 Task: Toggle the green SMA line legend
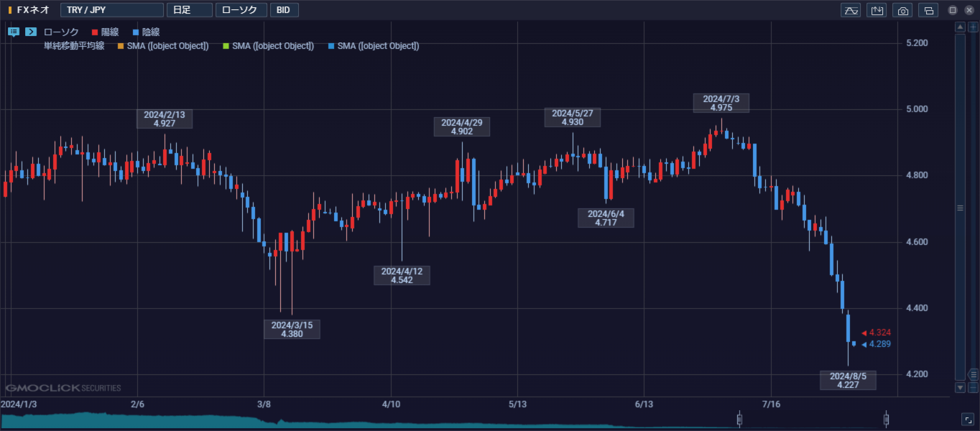[x=268, y=46]
